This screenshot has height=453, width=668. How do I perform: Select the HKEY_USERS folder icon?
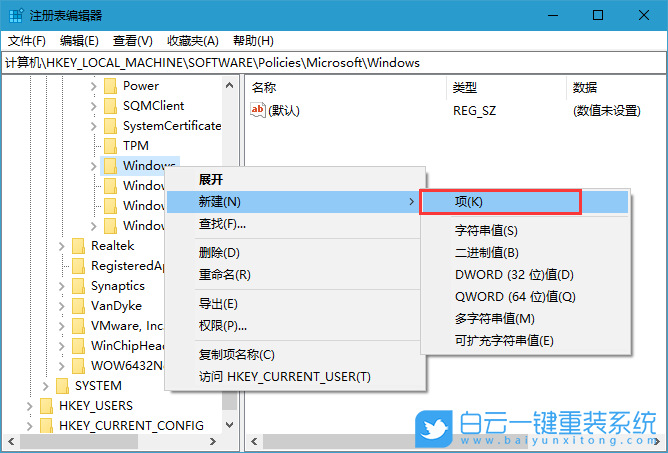coord(46,406)
